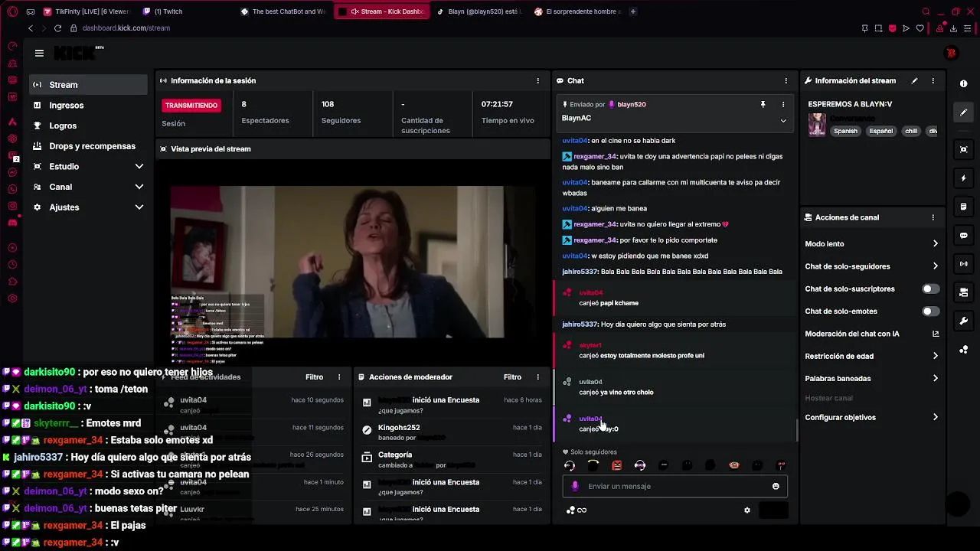The height and width of the screenshot is (551, 980).
Task: Edit stream info with the pencil icon in the panel header
Action: [914, 80]
